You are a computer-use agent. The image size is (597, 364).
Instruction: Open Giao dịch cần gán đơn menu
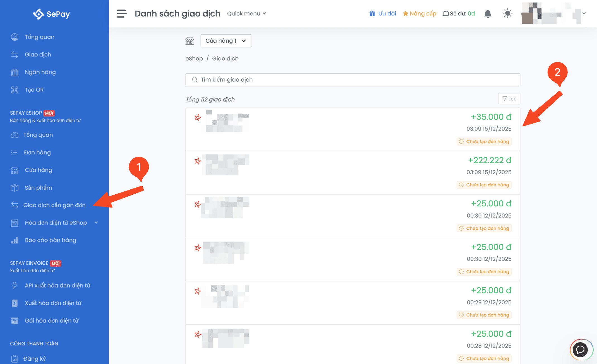54,205
